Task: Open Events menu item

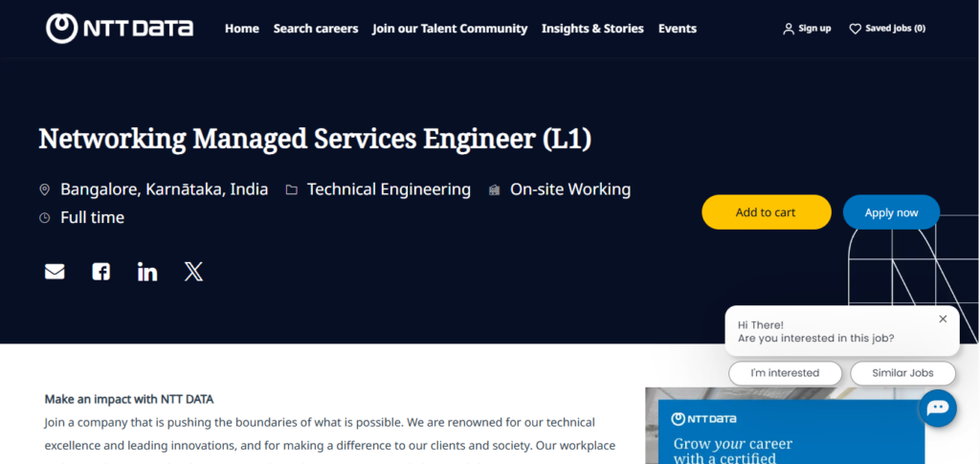Action: click(678, 29)
